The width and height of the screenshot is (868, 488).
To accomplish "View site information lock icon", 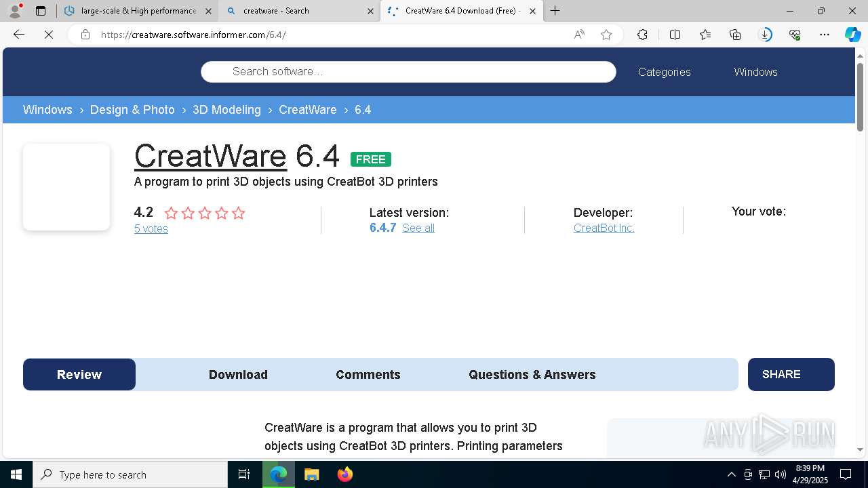I will pyautogui.click(x=85, y=35).
